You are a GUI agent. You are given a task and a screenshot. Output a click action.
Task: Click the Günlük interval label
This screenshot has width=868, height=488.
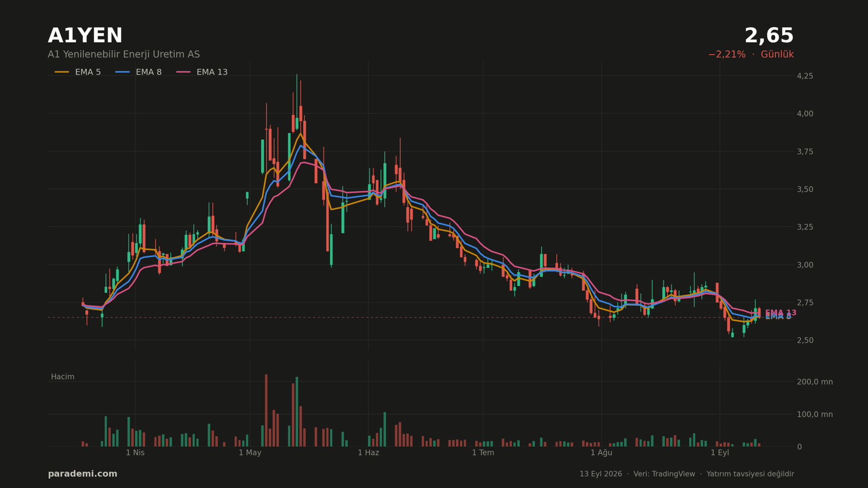(x=777, y=55)
